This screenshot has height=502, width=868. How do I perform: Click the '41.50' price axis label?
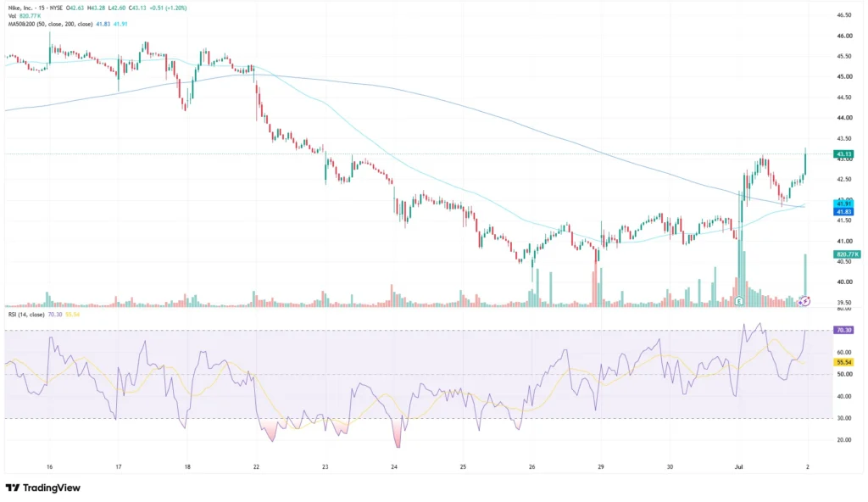[x=844, y=220]
